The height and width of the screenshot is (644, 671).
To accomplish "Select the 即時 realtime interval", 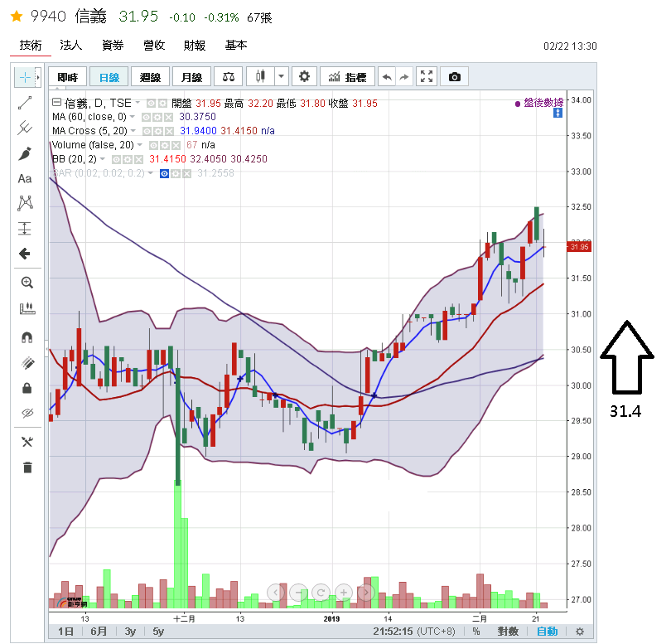I will (x=68, y=77).
